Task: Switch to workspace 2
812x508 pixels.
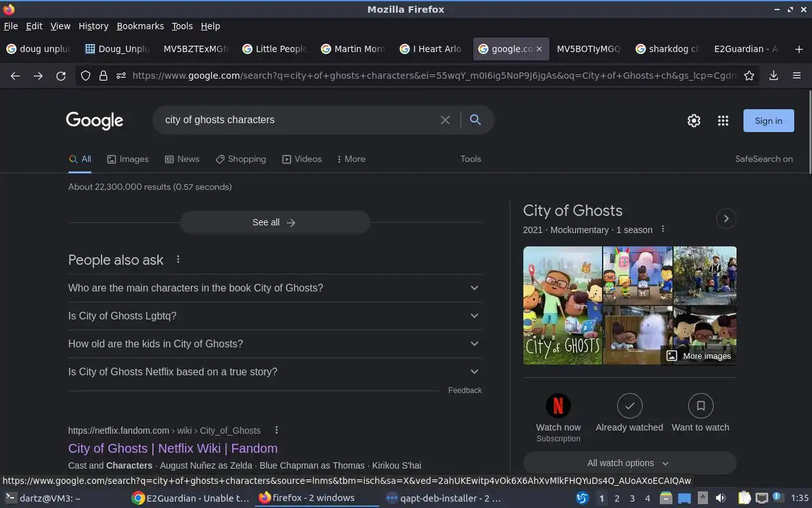Action: 617,498
